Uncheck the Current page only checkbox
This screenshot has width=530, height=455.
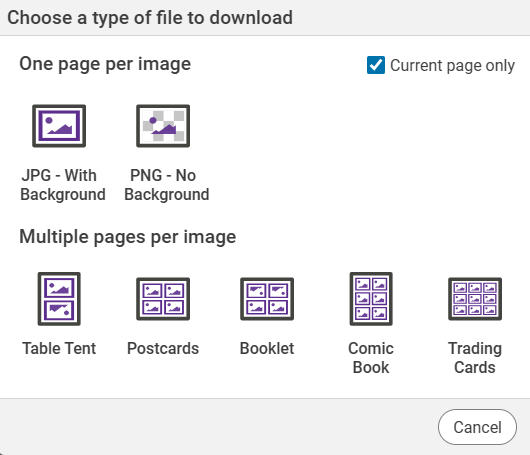click(x=376, y=65)
